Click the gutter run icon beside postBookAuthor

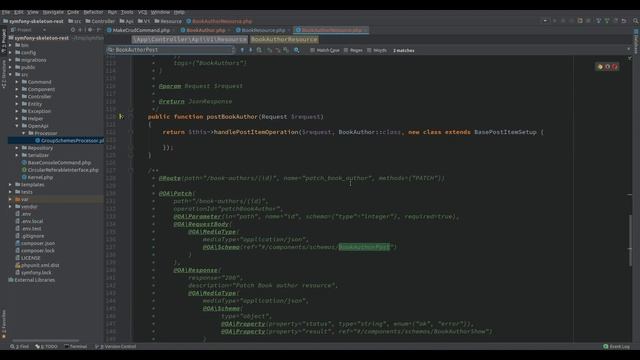click(121, 117)
